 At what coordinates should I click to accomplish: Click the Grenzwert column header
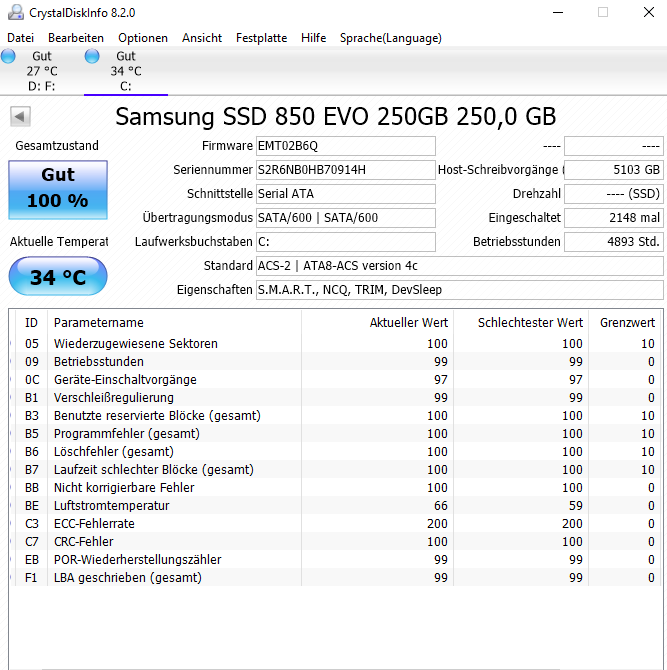point(626,323)
